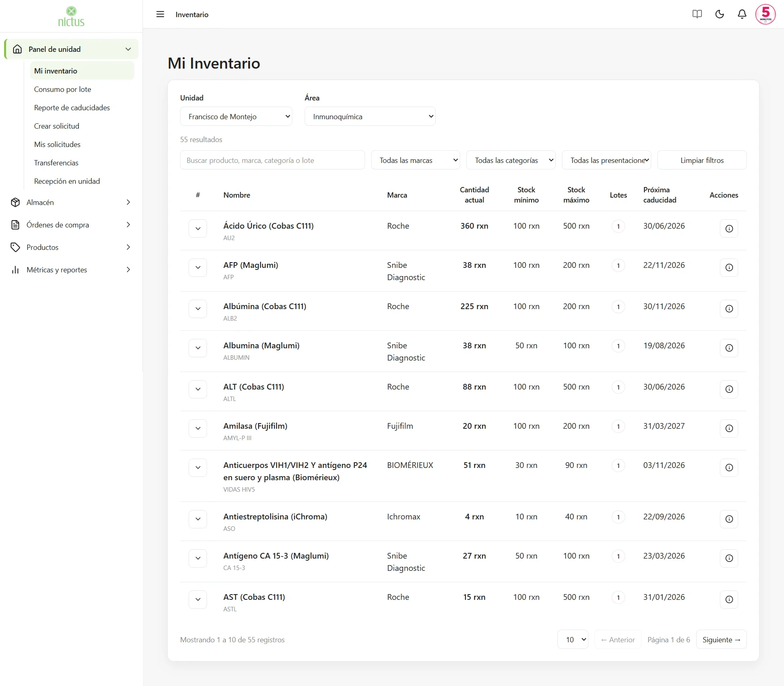This screenshot has width=784, height=686.
Task: Click the Inventario breadcrumb title
Action: (192, 14)
